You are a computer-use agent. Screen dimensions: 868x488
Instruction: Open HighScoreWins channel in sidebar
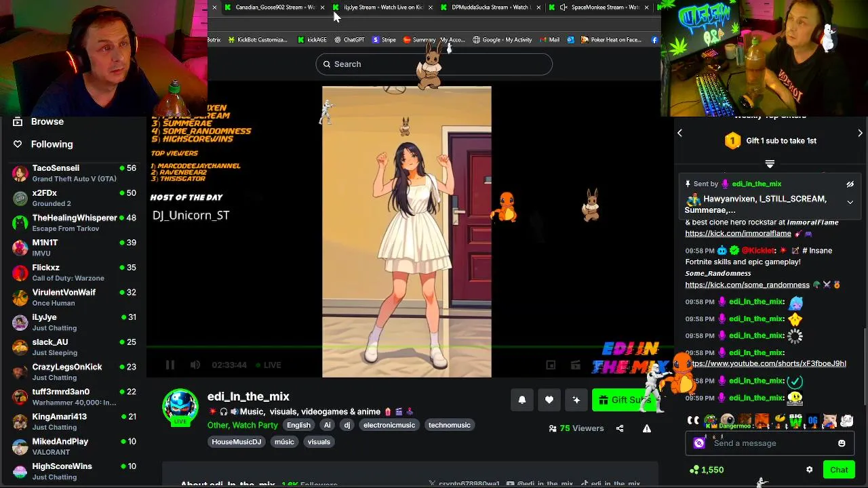pyautogui.click(x=75, y=471)
